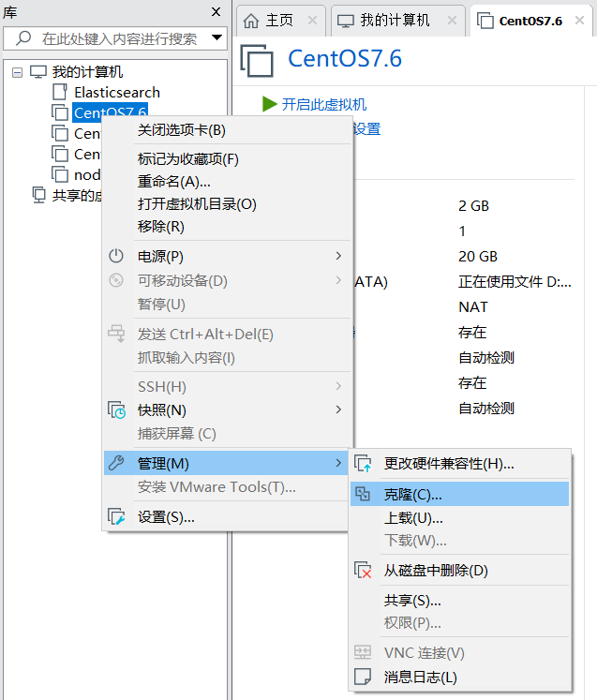Expand the 管理(M) submenu chevron
The width and height of the screenshot is (597, 700).
(x=338, y=463)
